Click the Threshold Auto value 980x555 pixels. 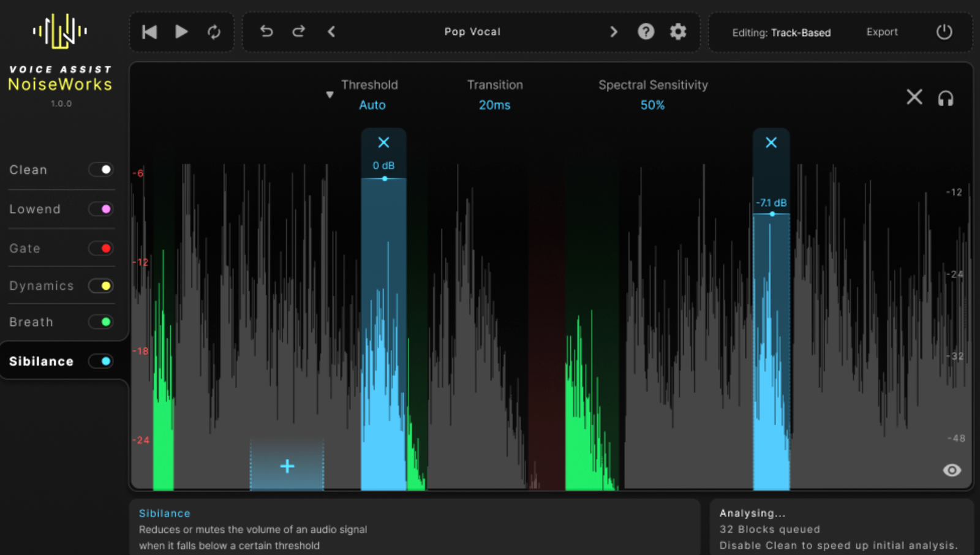[372, 105]
